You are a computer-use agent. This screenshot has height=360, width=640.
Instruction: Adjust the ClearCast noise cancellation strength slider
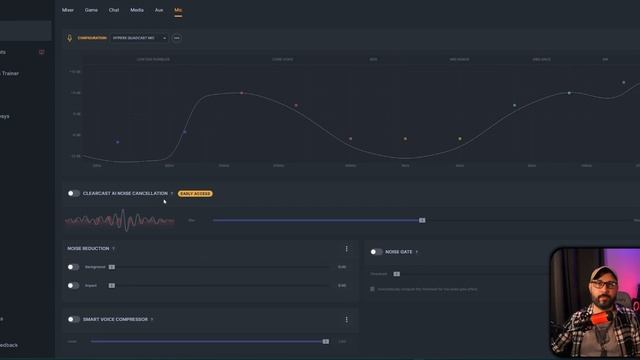point(422,220)
